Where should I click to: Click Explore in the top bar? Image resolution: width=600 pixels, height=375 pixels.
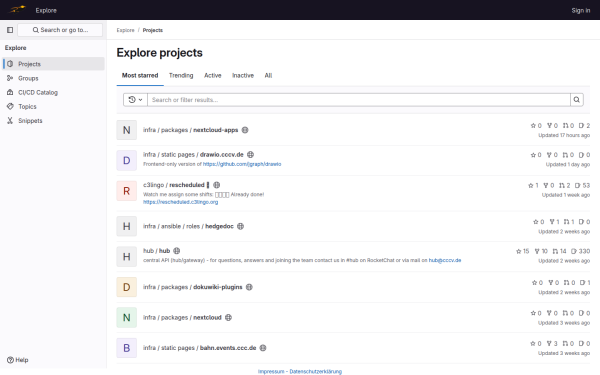point(46,10)
